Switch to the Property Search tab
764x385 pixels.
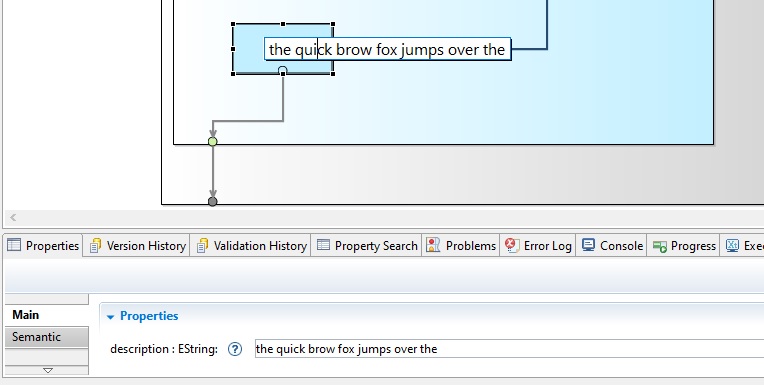pyautogui.click(x=367, y=246)
